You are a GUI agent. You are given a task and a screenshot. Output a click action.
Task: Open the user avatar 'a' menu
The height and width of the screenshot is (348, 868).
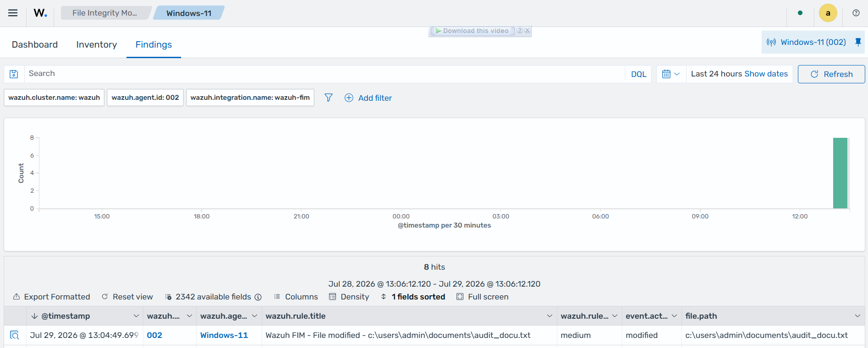[x=828, y=13]
